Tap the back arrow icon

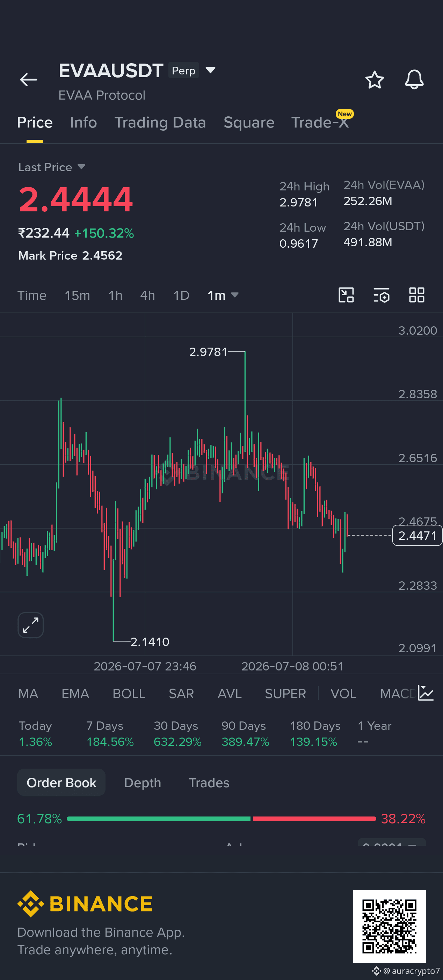[29, 80]
